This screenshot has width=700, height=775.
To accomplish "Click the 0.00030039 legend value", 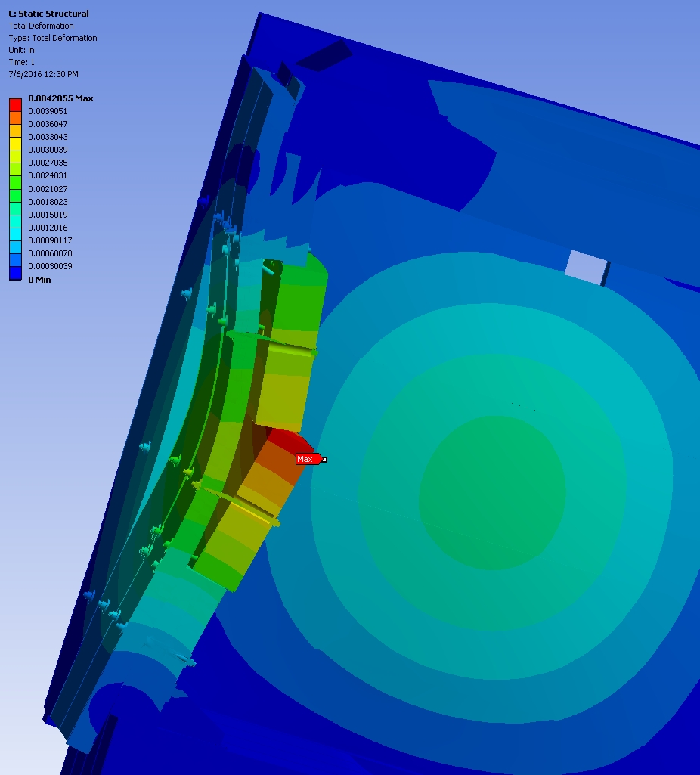I will (50, 266).
